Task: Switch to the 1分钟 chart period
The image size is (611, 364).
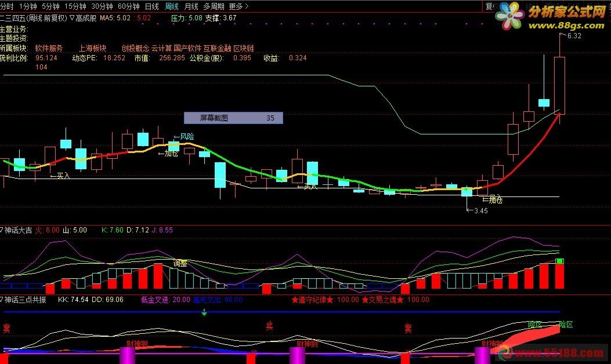Action: [28, 6]
